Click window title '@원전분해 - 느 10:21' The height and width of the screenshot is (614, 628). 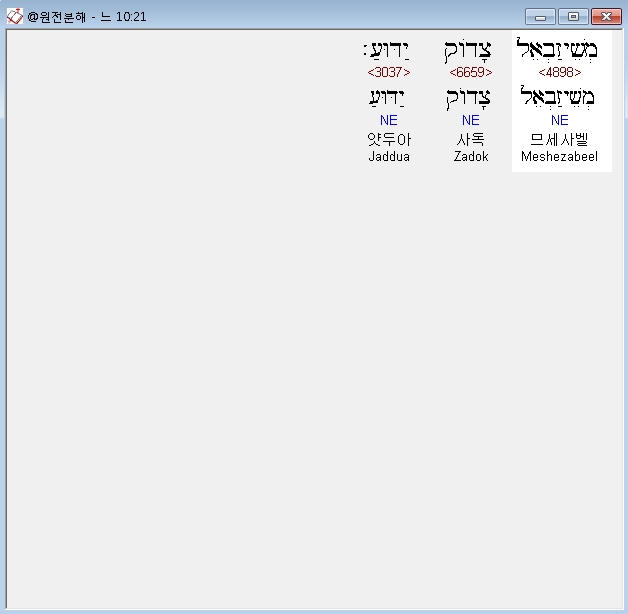click(87, 17)
